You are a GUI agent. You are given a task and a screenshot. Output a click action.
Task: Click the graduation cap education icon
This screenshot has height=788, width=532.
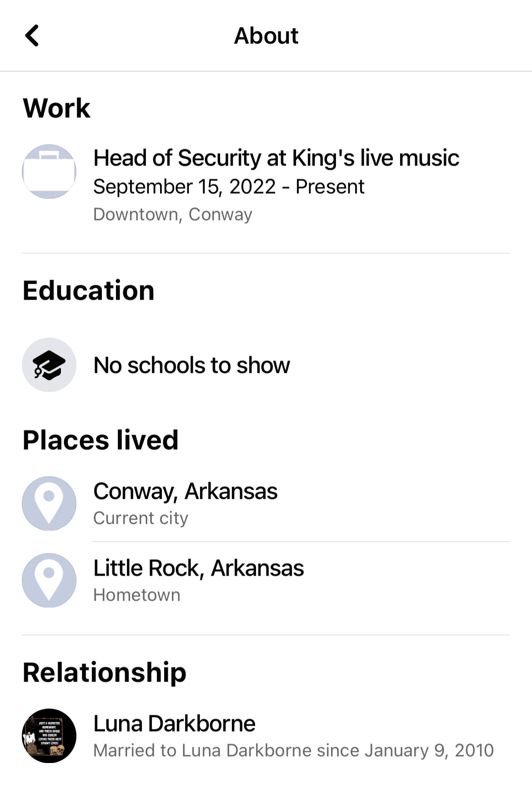pos(49,365)
